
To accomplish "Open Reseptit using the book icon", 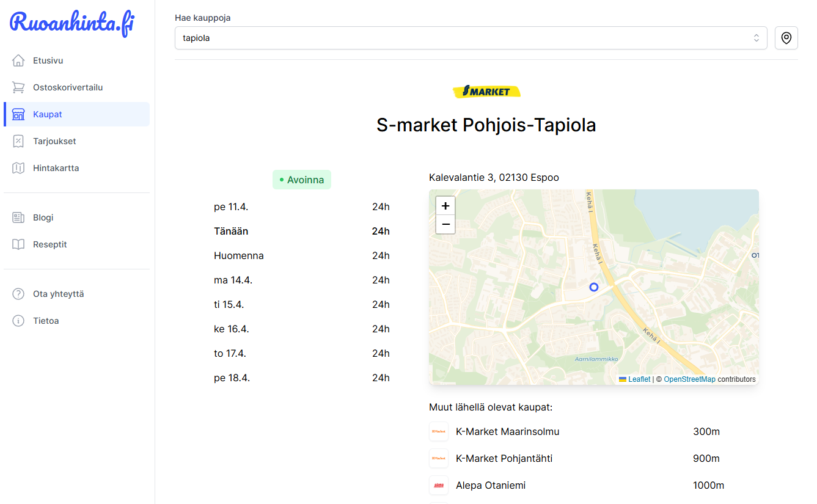I will coord(19,244).
